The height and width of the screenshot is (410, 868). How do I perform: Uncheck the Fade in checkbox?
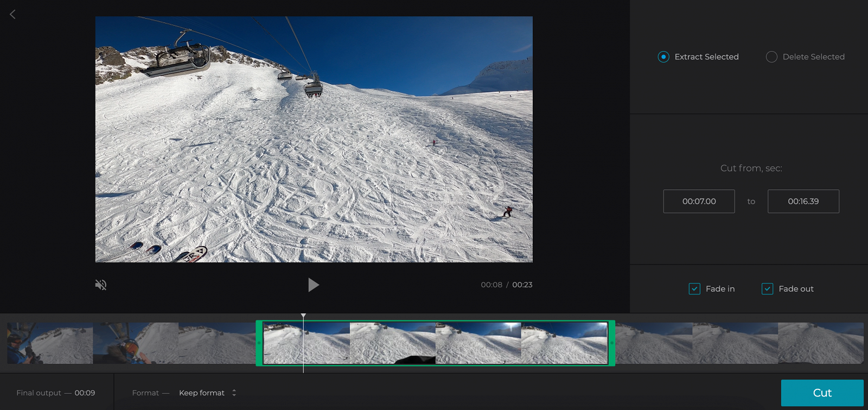[x=694, y=289]
